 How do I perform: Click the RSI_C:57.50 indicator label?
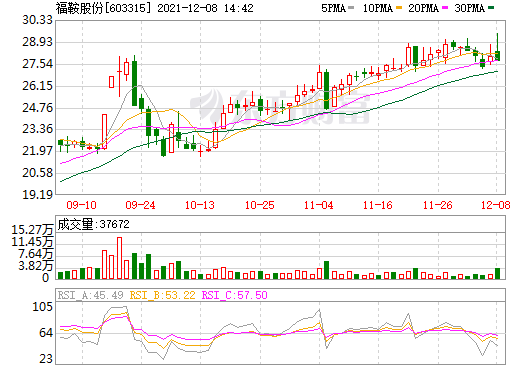[235, 295]
